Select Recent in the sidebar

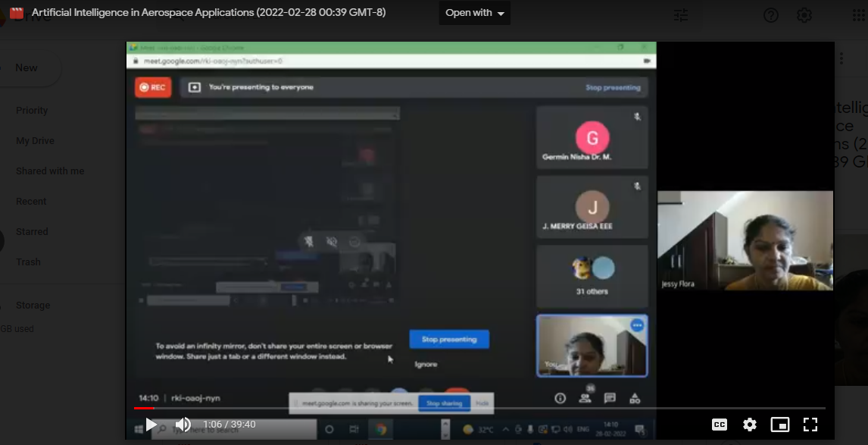31,202
